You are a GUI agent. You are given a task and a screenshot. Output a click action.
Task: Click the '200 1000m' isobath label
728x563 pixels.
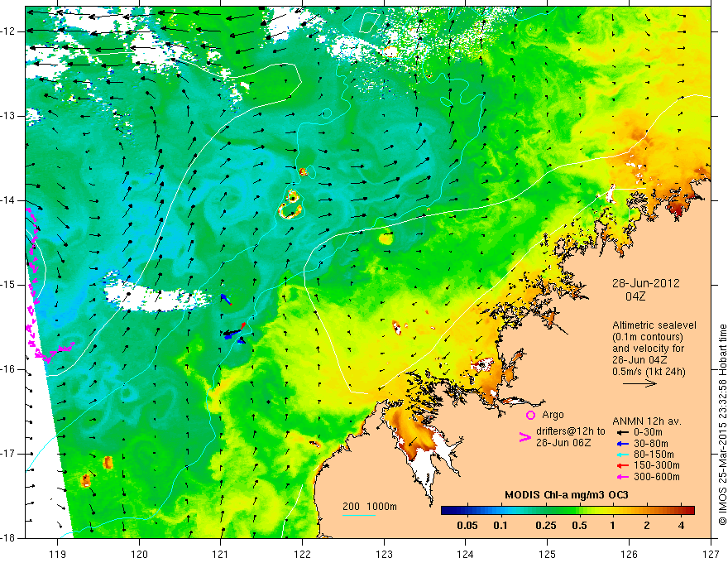[x=370, y=507]
